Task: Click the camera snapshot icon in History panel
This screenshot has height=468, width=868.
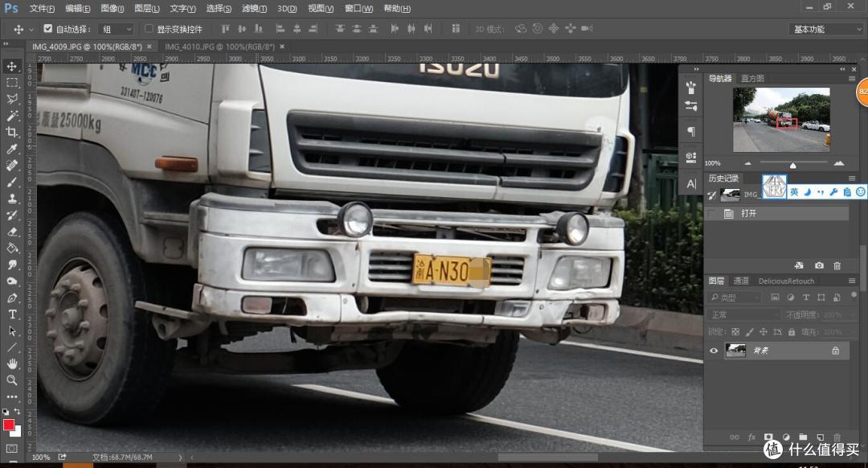Action: coord(819,265)
